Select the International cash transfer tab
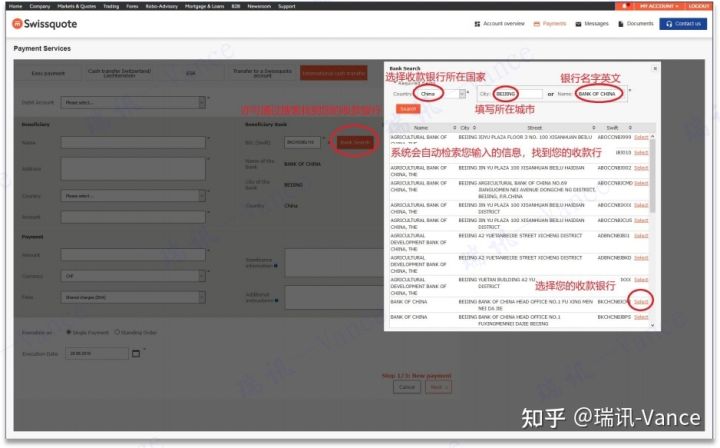Viewport: 720px width, 448px height. 334,73
